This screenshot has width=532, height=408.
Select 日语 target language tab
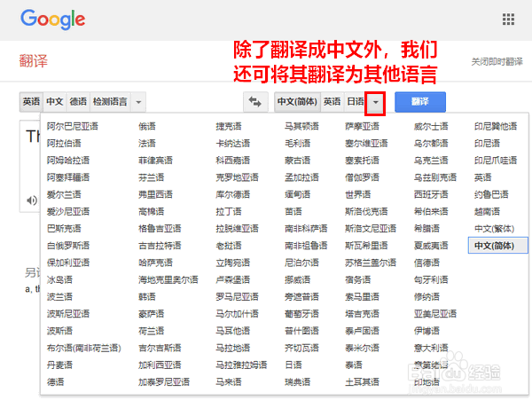coord(356,102)
